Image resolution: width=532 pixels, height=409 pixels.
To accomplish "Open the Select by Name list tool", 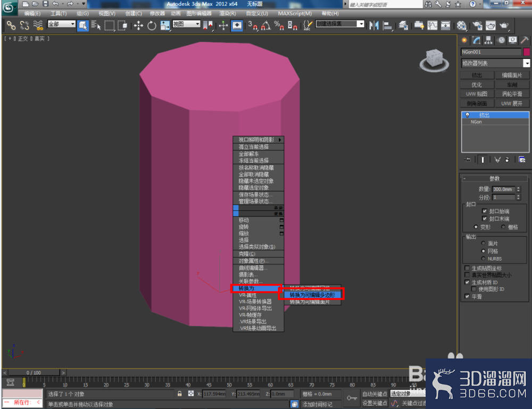I will (96, 26).
